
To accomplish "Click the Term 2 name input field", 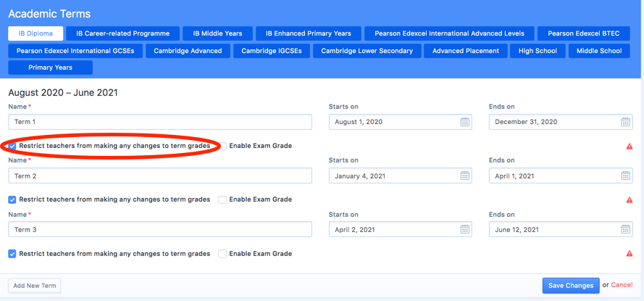I will click(x=159, y=176).
